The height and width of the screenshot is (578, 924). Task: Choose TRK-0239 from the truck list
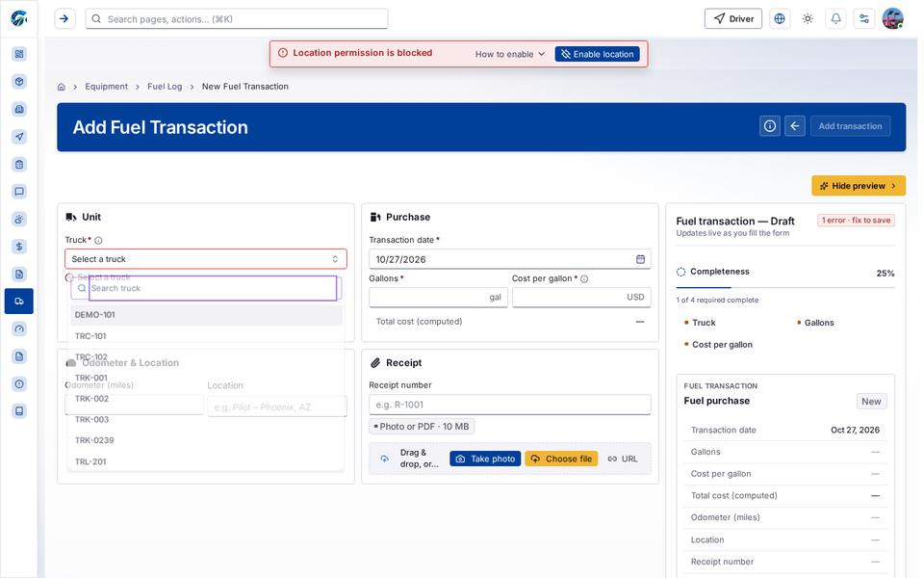(206, 440)
